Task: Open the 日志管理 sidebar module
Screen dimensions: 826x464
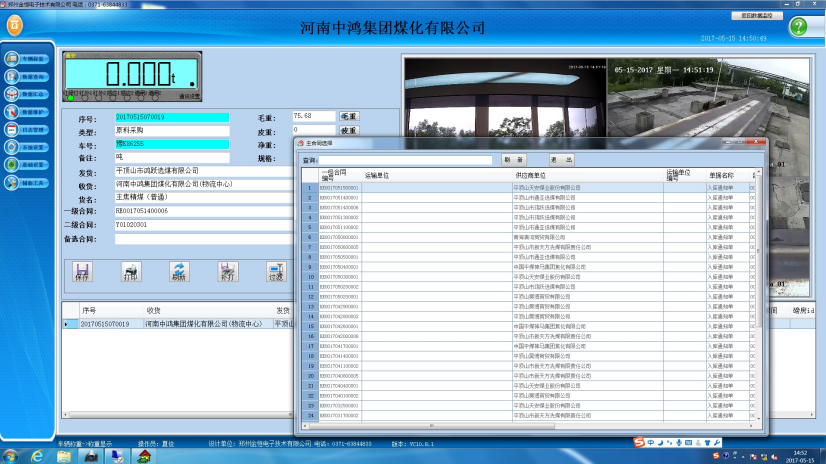Action: [x=28, y=129]
